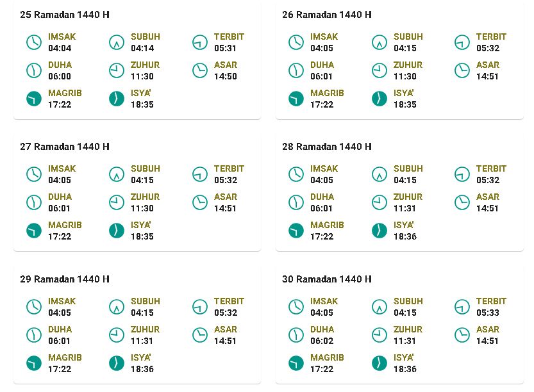534x392 pixels.
Task: Click the 30 Ramadan 1440 H card title
Action: pos(326,279)
